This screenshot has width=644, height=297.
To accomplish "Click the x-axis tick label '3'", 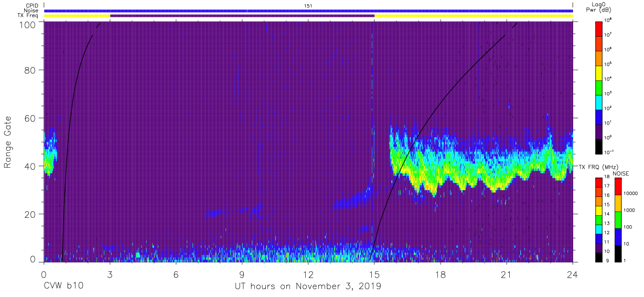I will tap(110, 274).
